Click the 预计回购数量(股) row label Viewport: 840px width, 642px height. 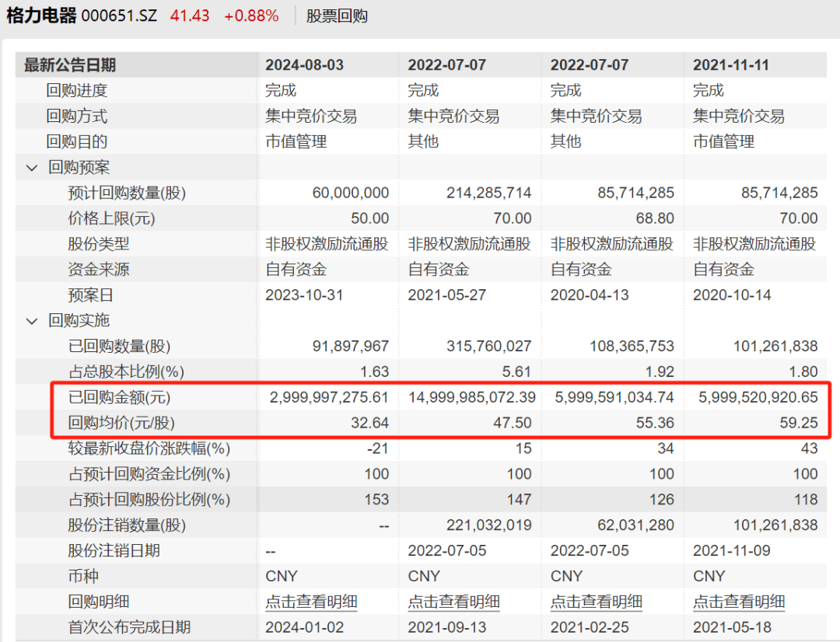click(x=127, y=193)
